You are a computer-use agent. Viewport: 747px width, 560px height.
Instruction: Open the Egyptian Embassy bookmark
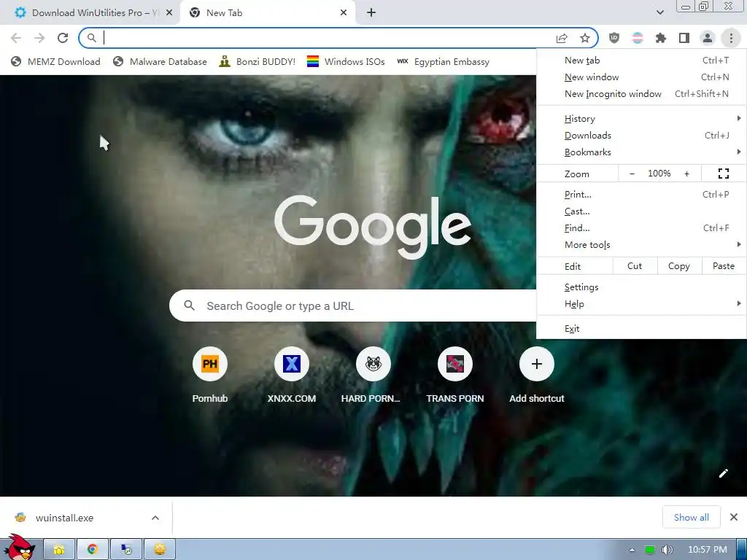[443, 61]
